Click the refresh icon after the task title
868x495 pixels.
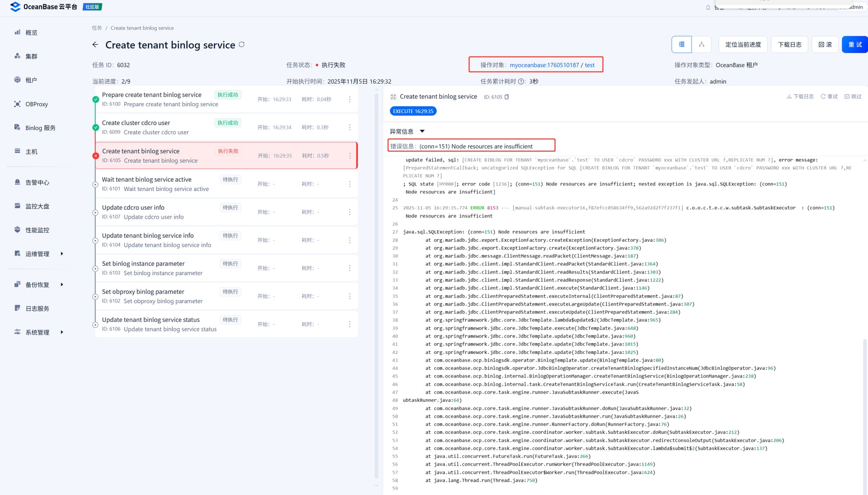242,44
